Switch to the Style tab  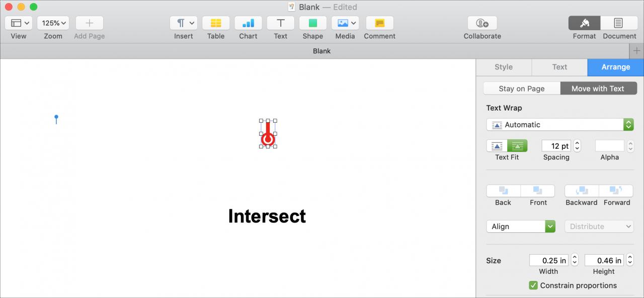[504, 67]
